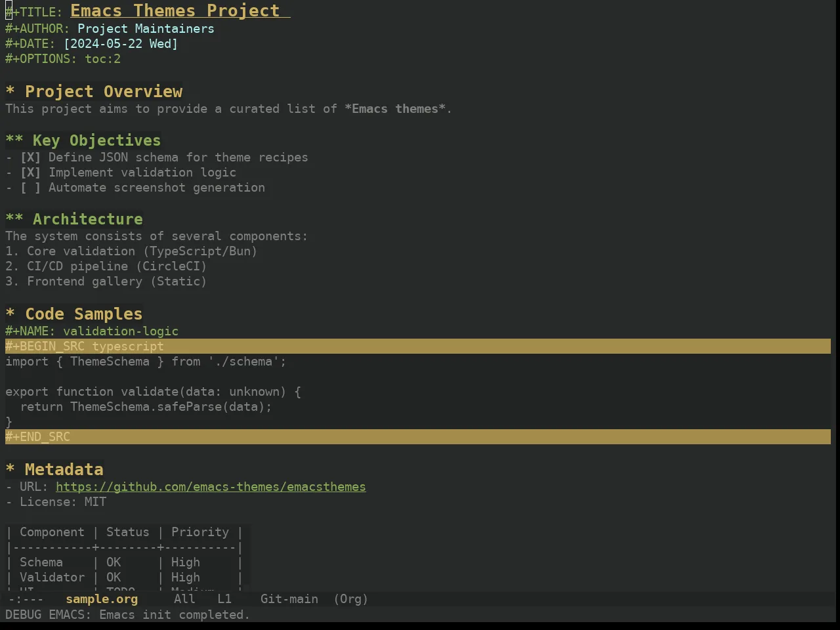The image size is (840, 630).
Task: Click the echo area message Emacs init completed
Action: click(127, 615)
